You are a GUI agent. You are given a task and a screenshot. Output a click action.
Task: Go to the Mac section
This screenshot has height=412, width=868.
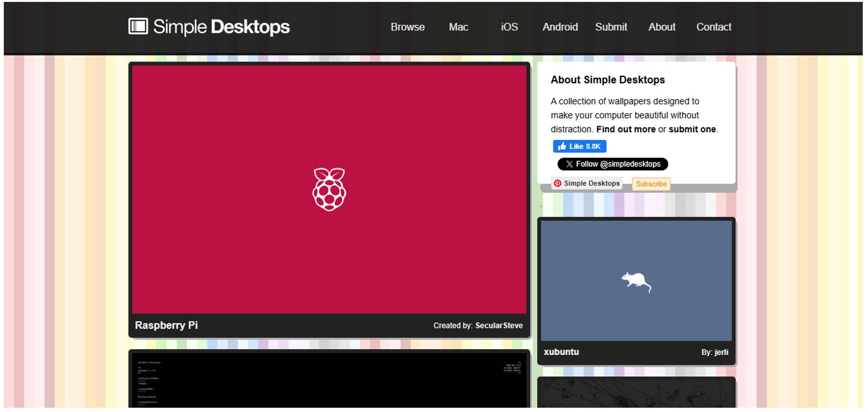[x=458, y=27]
